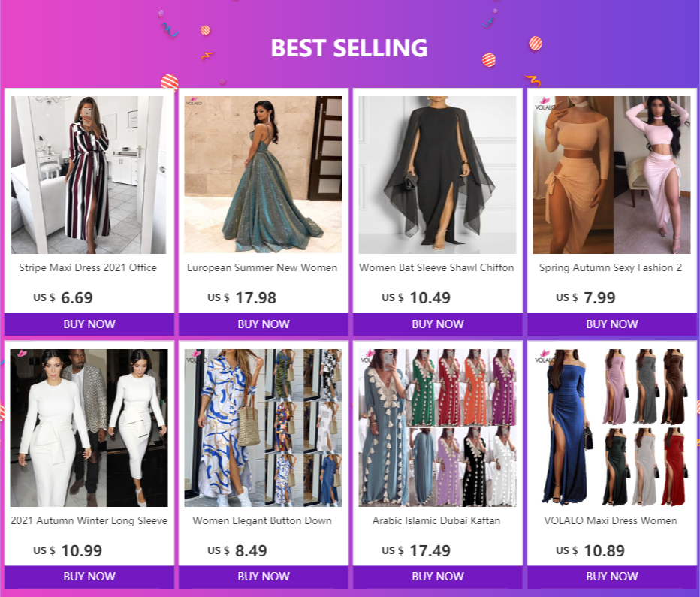The height and width of the screenshot is (597, 700).
Task: Click BUY NOW under the 8.49 Button Down dress
Action: [x=264, y=577]
